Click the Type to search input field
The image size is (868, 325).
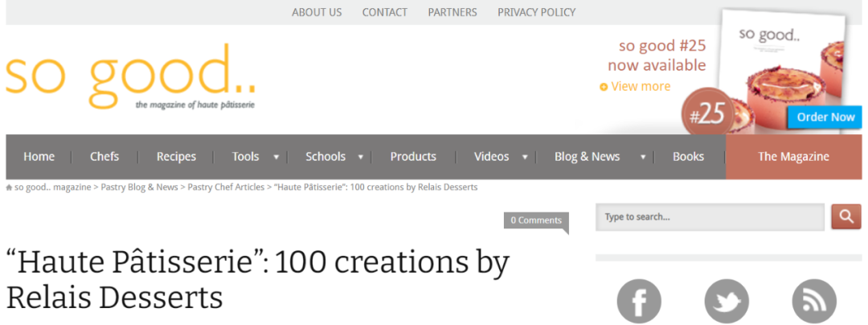710,217
